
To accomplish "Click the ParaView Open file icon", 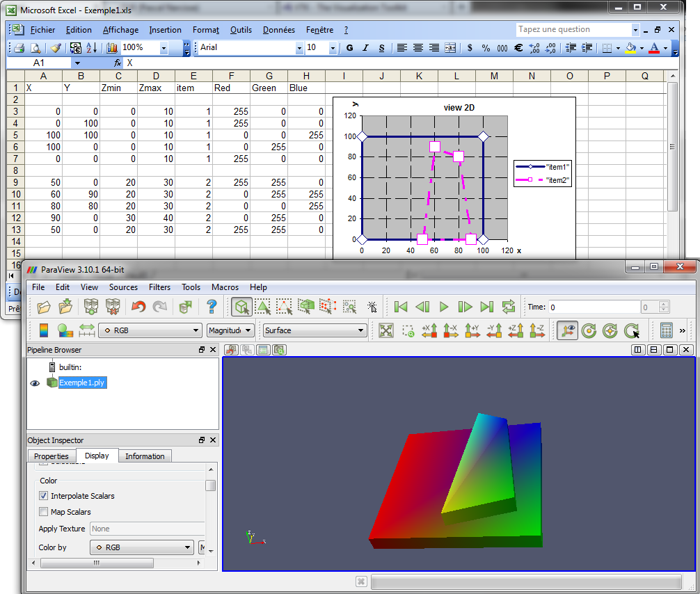I will tap(44, 307).
